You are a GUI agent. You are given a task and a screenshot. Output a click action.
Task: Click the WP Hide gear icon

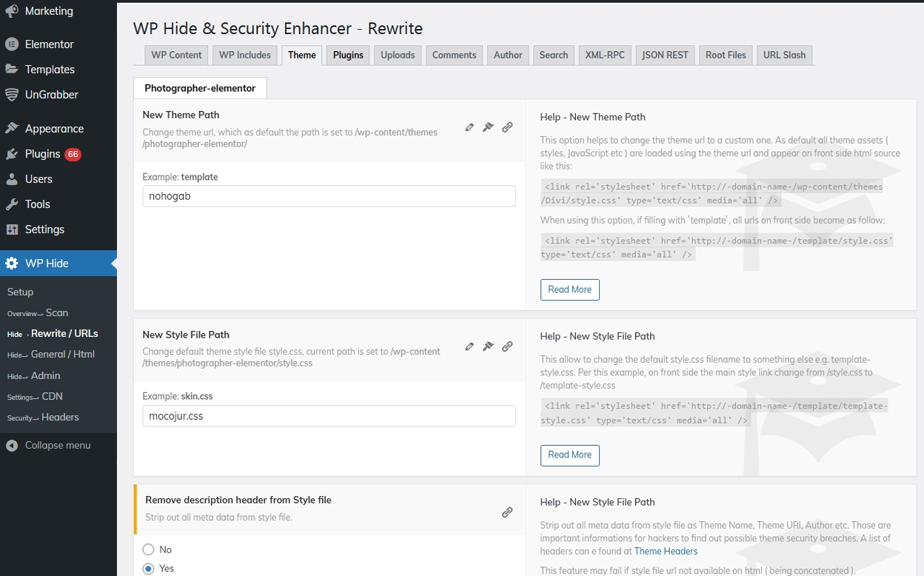click(x=12, y=264)
